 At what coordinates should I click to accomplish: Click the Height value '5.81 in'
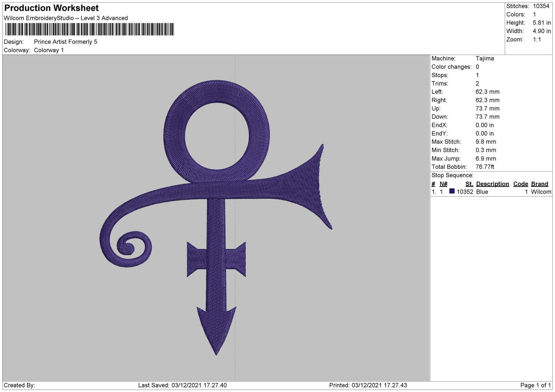coord(542,23)
